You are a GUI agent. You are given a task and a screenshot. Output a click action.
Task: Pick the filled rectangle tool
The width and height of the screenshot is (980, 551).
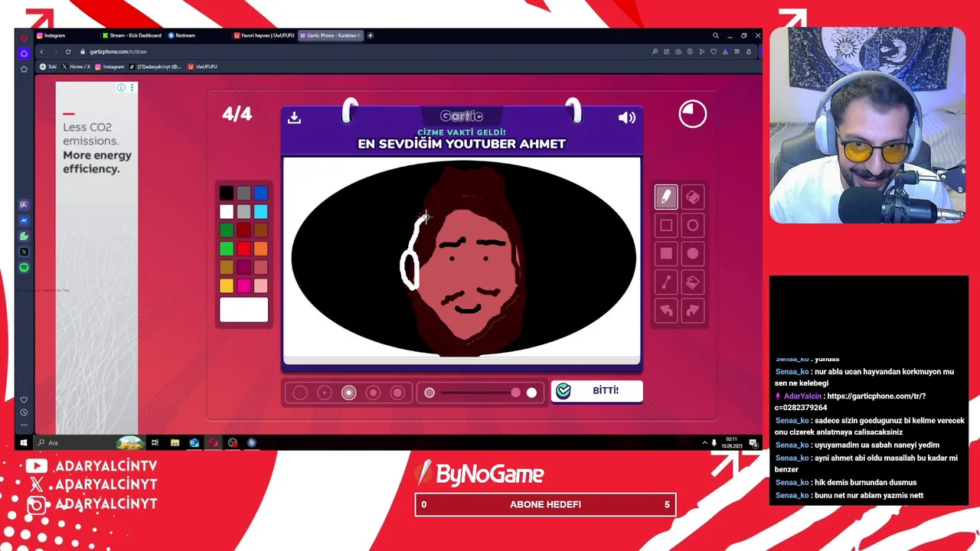click(666, 253)
